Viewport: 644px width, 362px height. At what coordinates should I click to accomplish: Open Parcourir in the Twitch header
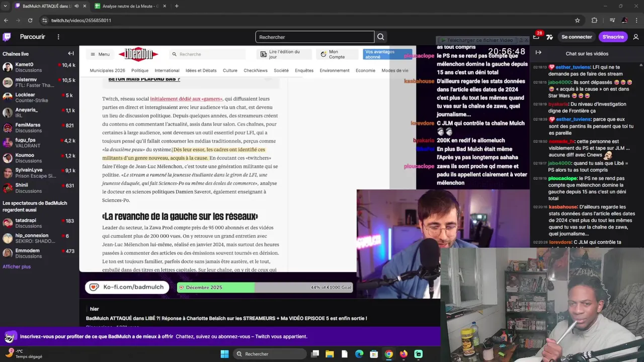[32, 37]
